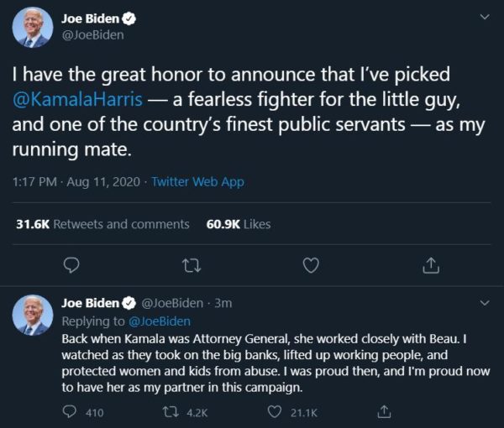Share the Attorney General reply tweet
The image size is (504, 428).
(x=385, y=412)
